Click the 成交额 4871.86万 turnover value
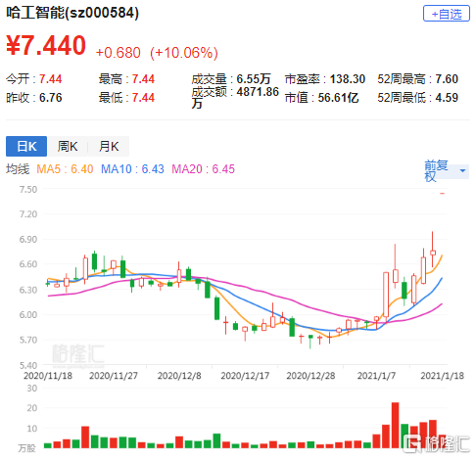Viewport: 476px width, 460px height. point(235,98)
